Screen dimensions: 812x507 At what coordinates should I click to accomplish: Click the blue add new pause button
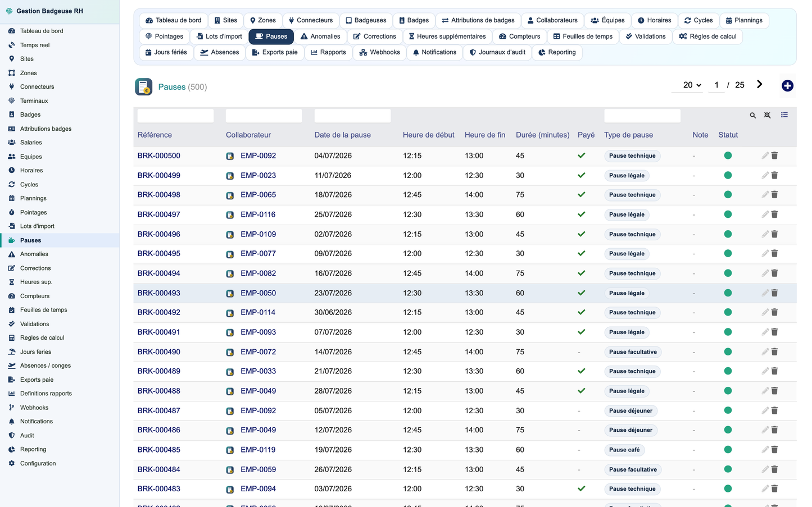787,86
